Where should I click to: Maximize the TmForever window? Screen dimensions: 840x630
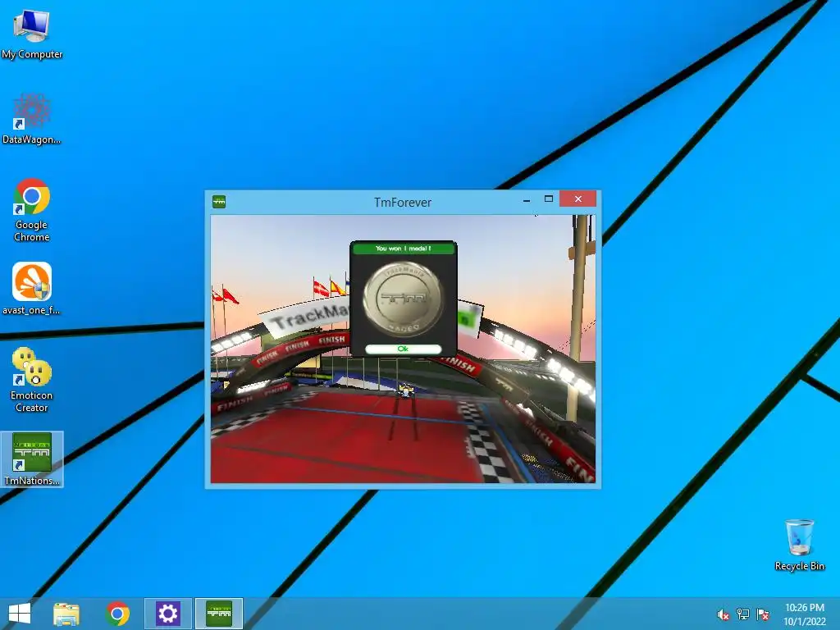549,199
